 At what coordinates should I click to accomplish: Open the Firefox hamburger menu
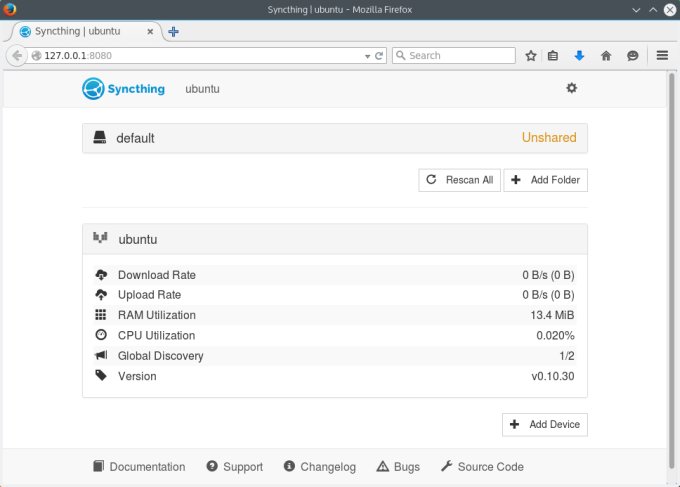(x=662, y=56)
